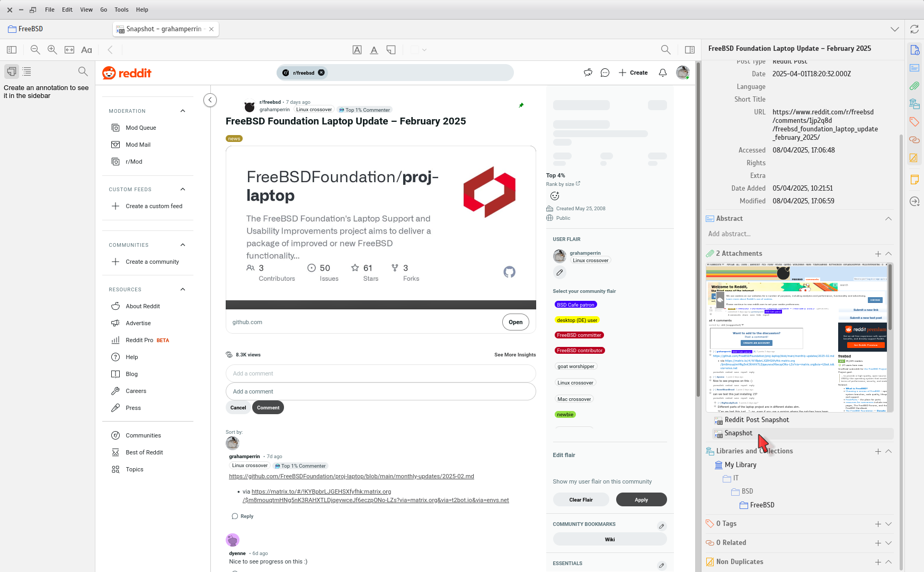
Task: Open the monthly-updates/2025-02.md GitHub link
Action: tap(351, 476)
